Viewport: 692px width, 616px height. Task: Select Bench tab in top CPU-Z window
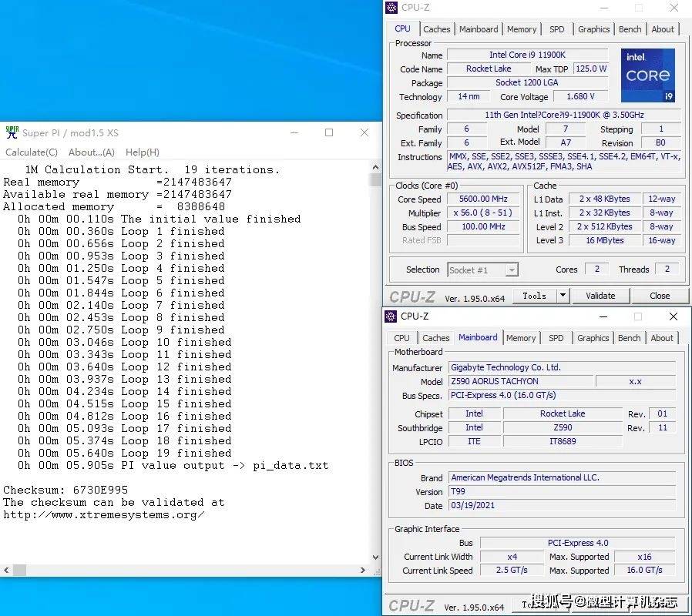[630, 29]
